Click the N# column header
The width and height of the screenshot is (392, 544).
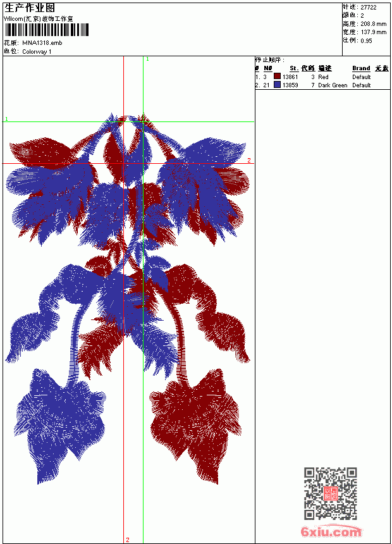pos(268,68)
